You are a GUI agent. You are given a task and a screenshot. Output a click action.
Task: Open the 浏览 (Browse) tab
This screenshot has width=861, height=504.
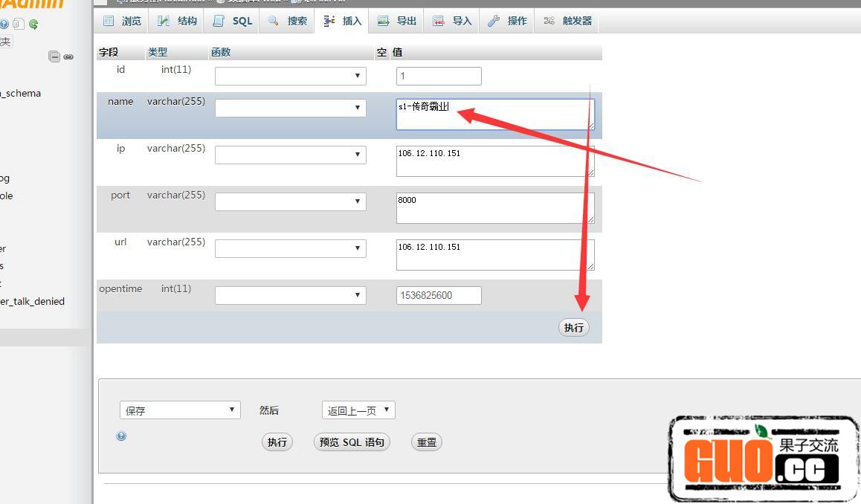[x=122, y=21]
